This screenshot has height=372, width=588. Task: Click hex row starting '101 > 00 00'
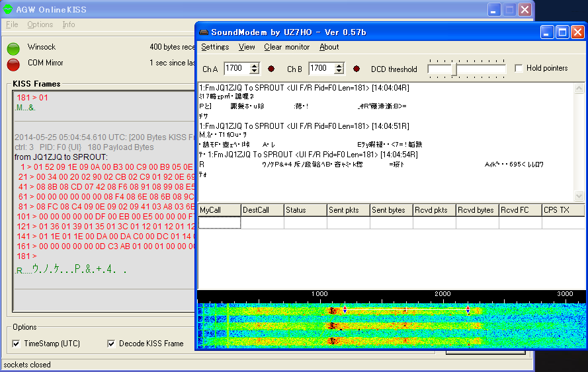pyautogui.click(x=106, y=217)
